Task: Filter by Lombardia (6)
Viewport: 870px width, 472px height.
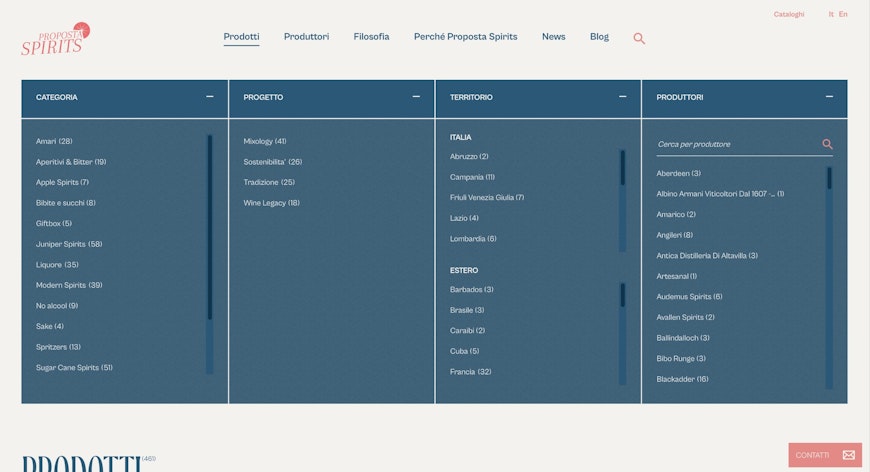Action: tap(473, 239)
